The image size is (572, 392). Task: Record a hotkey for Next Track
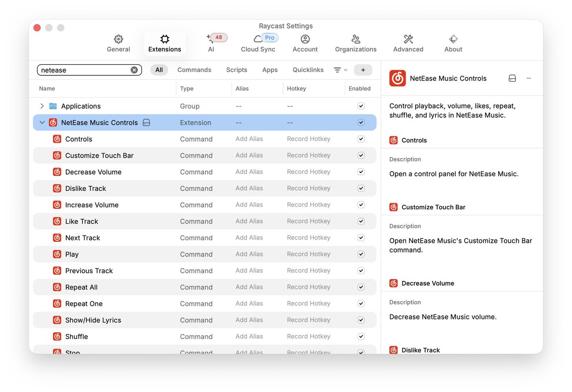[x=308, y=237]
